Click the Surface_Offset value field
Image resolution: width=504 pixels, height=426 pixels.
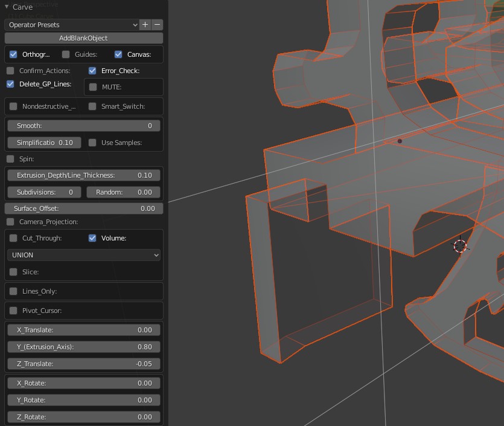point(84,208)
